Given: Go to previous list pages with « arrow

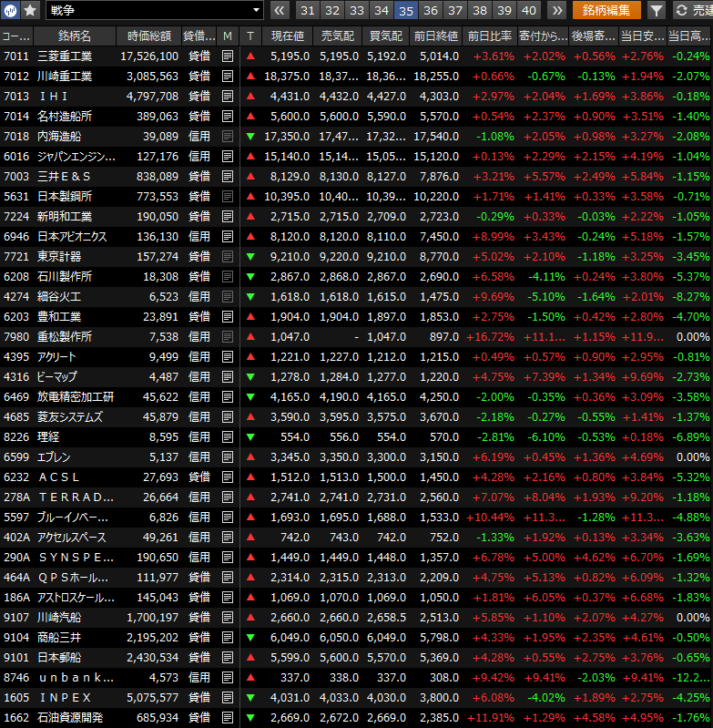Looking at the screenshot, I should (280, 11).
